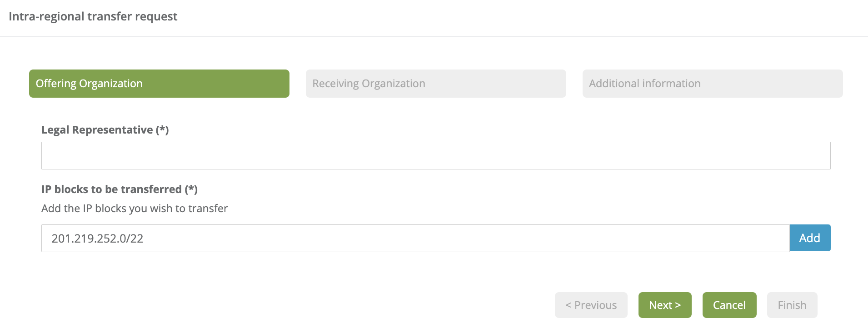Viewport: 868px width, 328px height.
Task: Select the Offering Organization step tab
Action: [159, 84]
